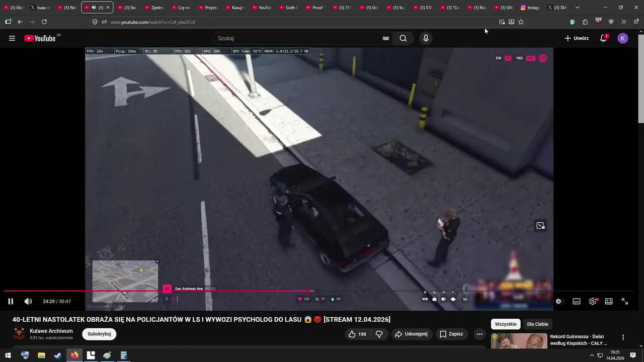Open Steam from the taskbar
Viewport: 644px width, 362px height.
(x=58, y=355)
